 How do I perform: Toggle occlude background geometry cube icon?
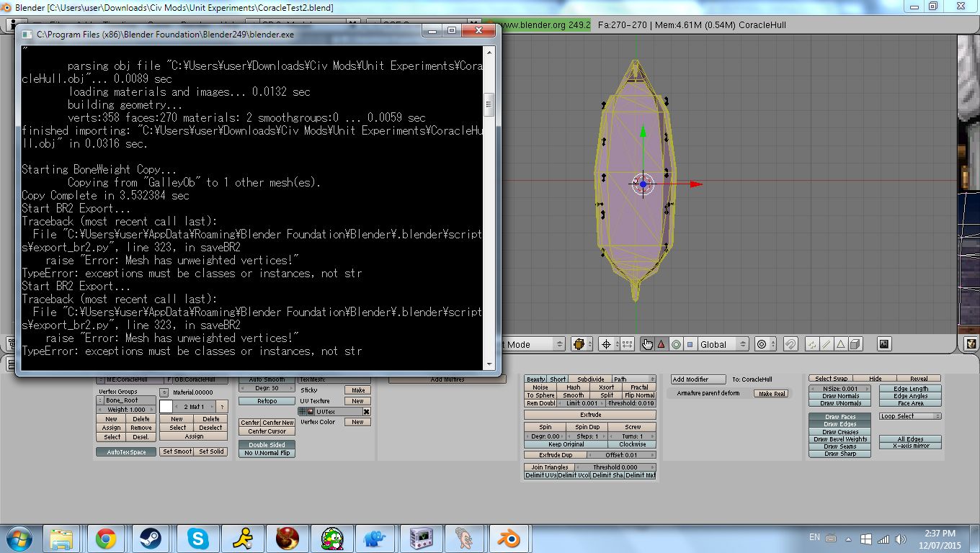[x=855, y=344]
